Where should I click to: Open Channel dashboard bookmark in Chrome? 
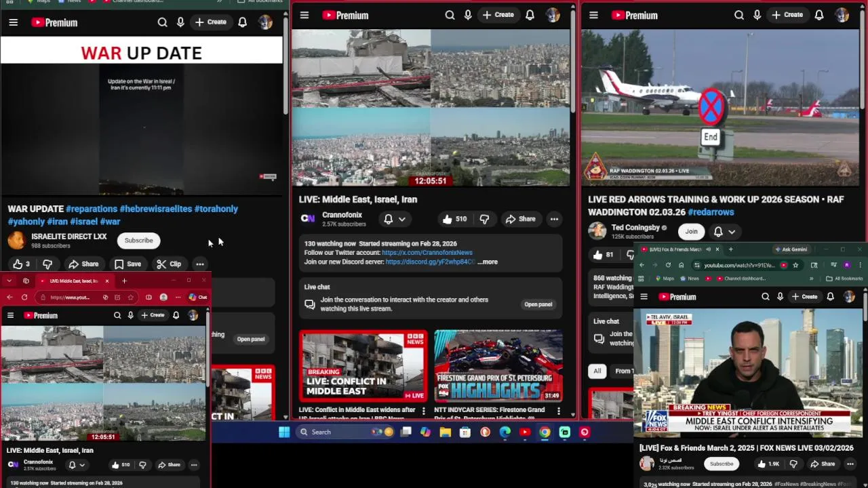click(740, 279)
